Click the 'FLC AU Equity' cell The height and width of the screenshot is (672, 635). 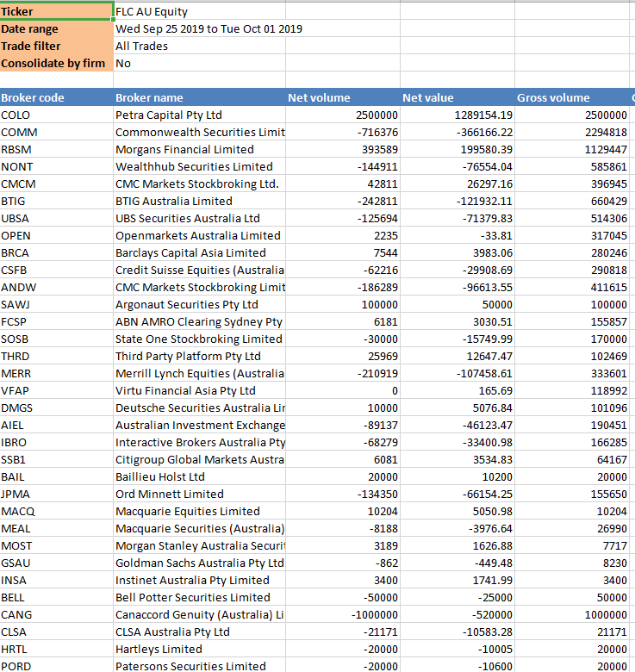tap(200, 11)
